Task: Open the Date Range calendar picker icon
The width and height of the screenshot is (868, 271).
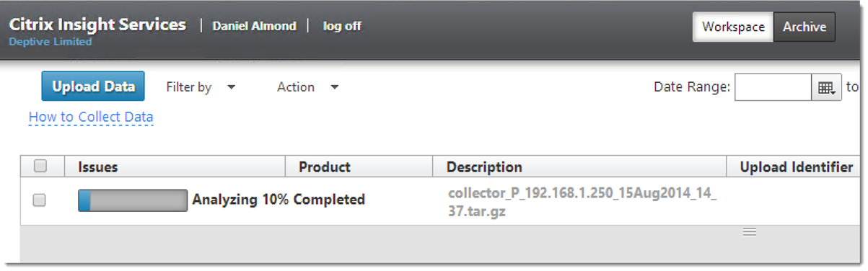Action: coord(826,87)
